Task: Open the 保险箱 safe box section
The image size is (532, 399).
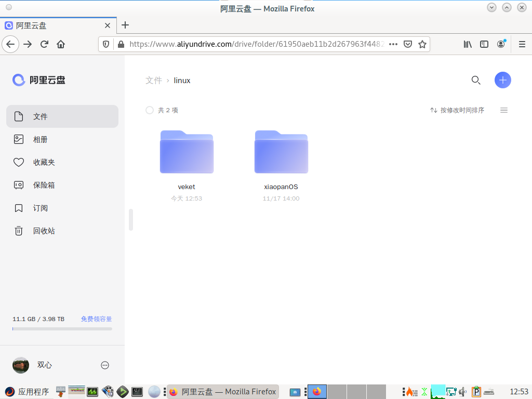Action: [x=62, y=185]
